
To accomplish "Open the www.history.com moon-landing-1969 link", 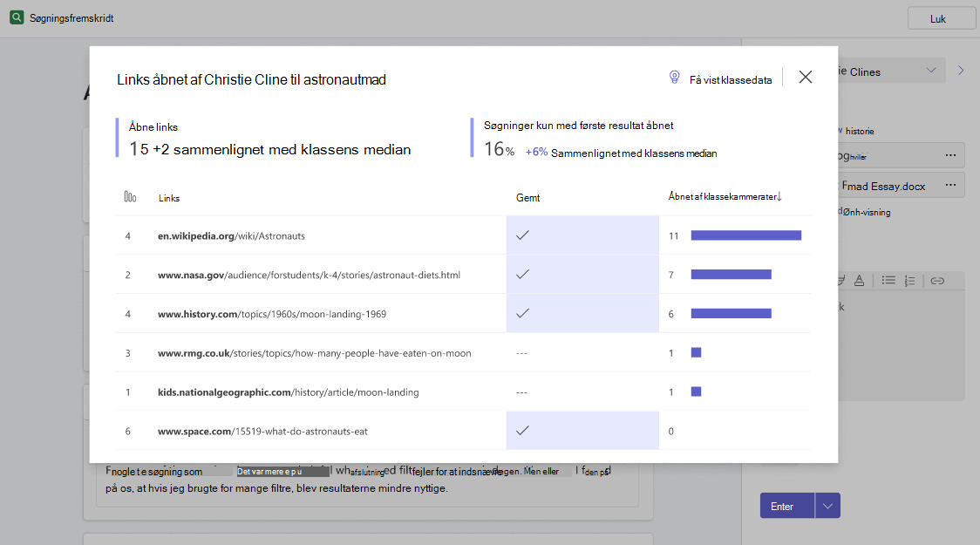I will click(x=272, y=314).
